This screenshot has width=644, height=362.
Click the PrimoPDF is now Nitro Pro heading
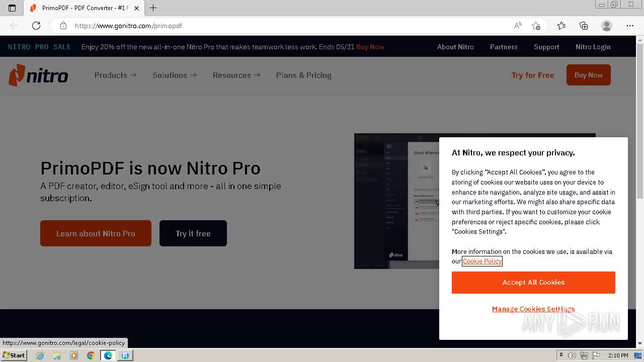click(x=150, y=168)
